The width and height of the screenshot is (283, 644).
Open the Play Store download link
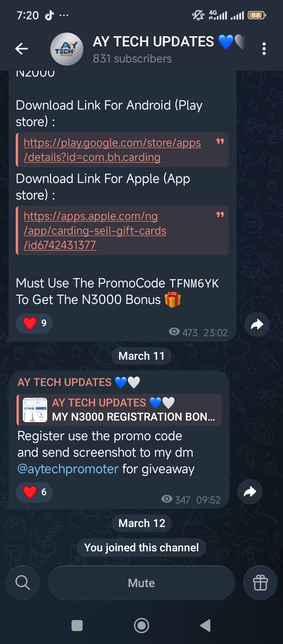pyautogui.click(x=112, y=150)
